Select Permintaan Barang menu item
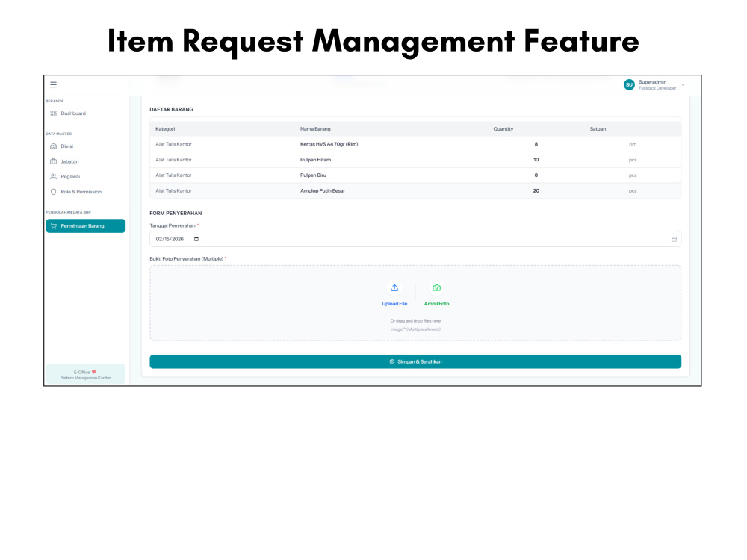The height and width of the screenshot is (560, 747). point(86,226)
